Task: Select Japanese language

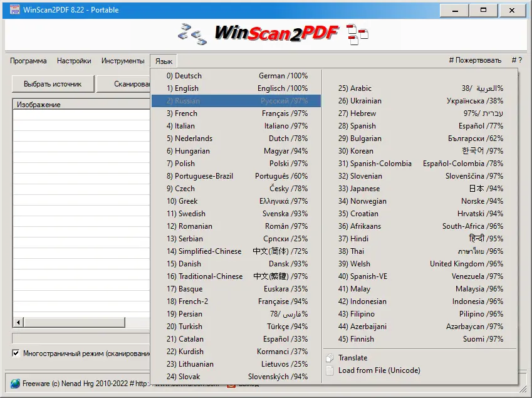Action: 420,189
